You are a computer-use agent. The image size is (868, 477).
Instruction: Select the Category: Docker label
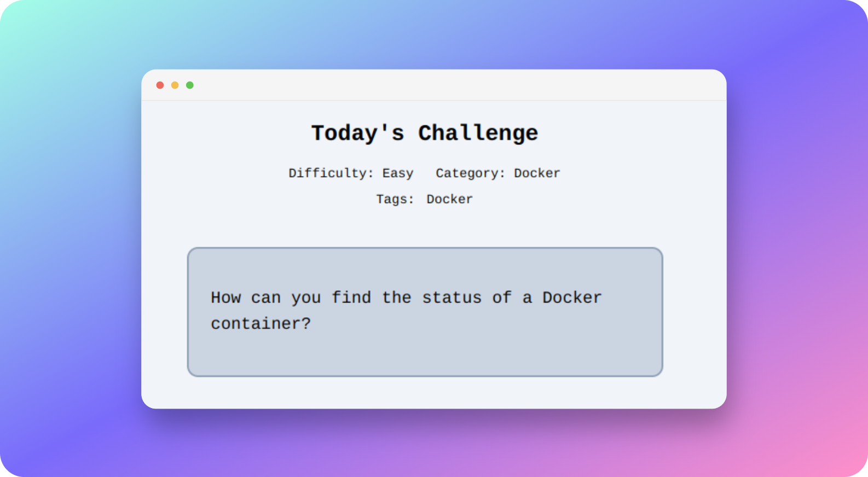coord(498,173)
